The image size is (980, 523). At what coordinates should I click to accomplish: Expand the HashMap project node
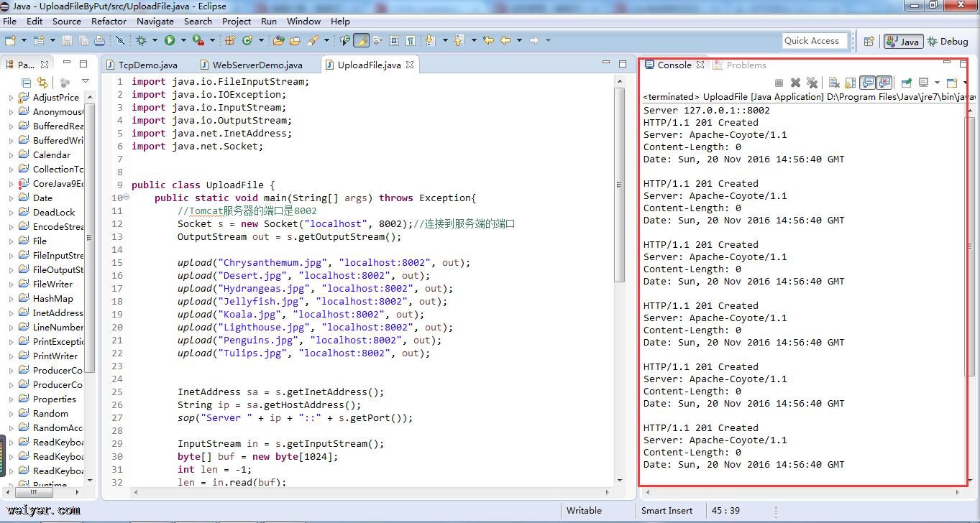11,299
